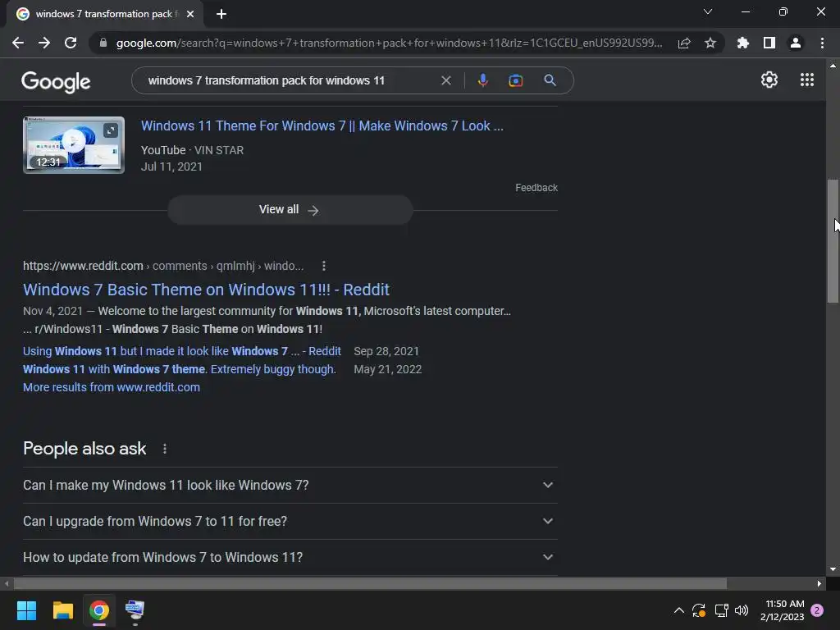This screenshot has width=840, height=630.
Task: Open More results from www.reddit.com
Action: pos(112,387)
